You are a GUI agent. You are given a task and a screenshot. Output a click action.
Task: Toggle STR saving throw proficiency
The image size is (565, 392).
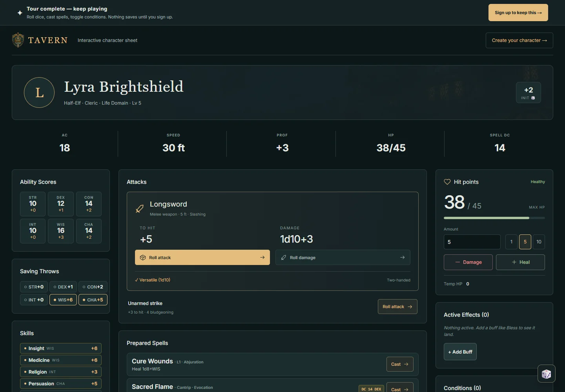pos(34,287)
